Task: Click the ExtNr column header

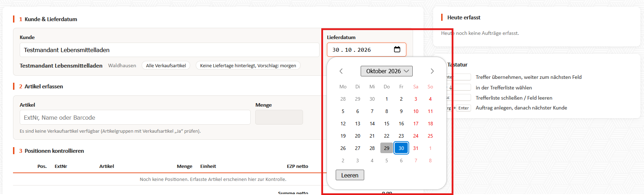Action: 61,166
